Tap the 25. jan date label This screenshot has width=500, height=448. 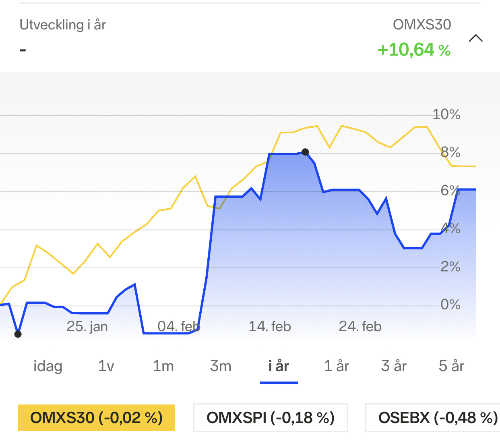pos(87,326)
